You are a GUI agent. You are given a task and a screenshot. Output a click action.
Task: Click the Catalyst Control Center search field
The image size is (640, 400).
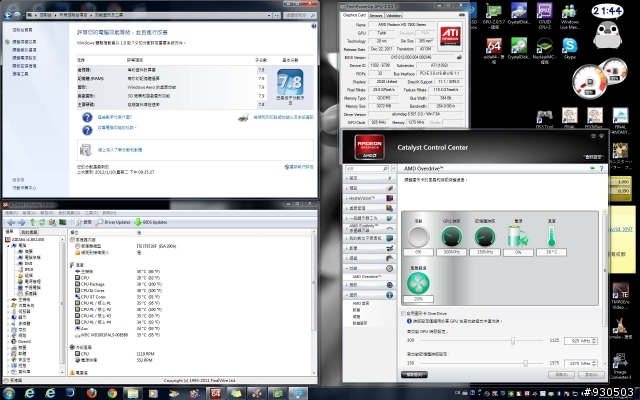367,168
